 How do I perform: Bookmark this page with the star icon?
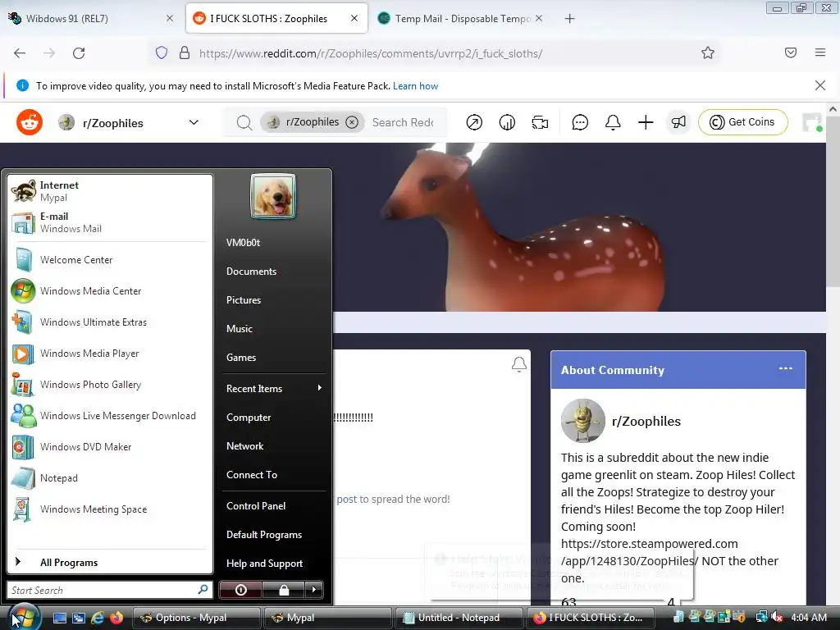[708, 52]
